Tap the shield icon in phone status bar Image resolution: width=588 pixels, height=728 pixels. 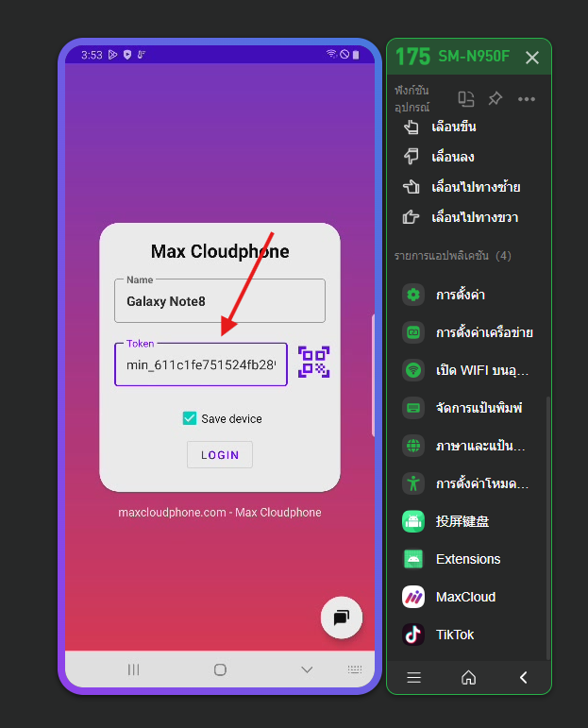[x=127, y=55]
